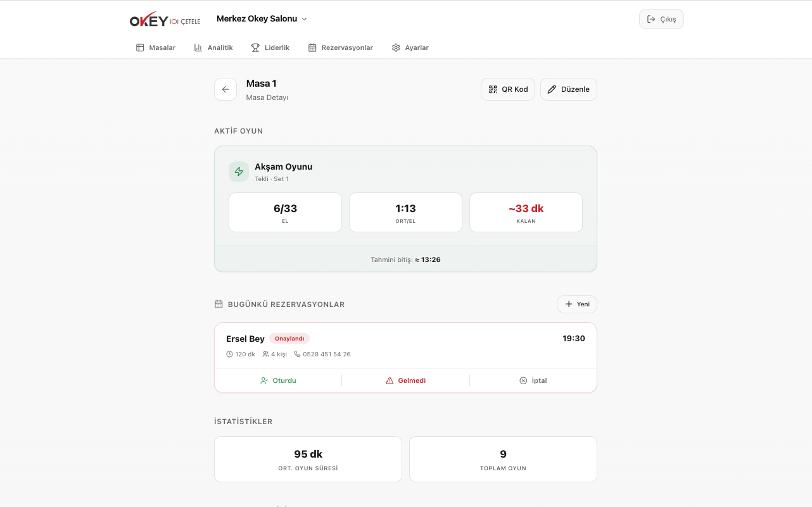The width and height of the screenshot is (812, 507).
Task: Expand the Merkez Okey Salonu dropdown
Action: click(x=262, y=19)
